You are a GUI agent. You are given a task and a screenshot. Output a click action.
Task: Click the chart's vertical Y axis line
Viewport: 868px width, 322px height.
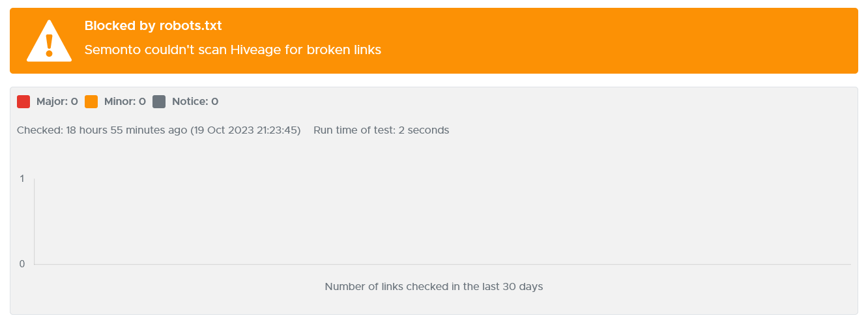[x=34, y=222]
